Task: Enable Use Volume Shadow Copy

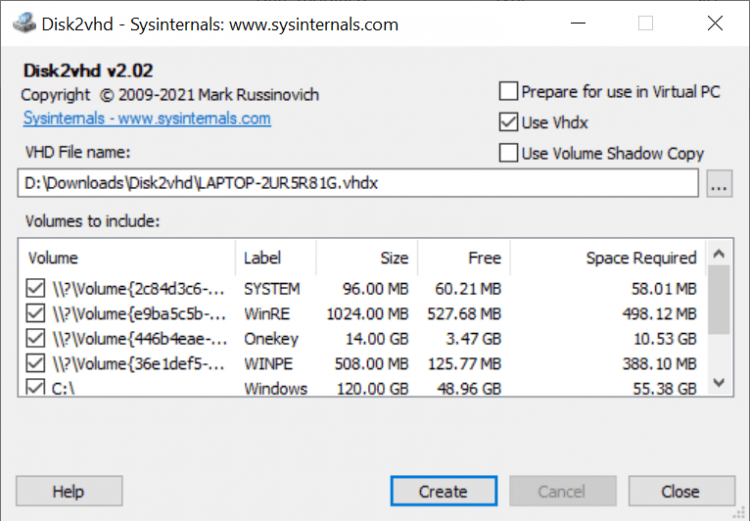Action: [x=508, y=153]
